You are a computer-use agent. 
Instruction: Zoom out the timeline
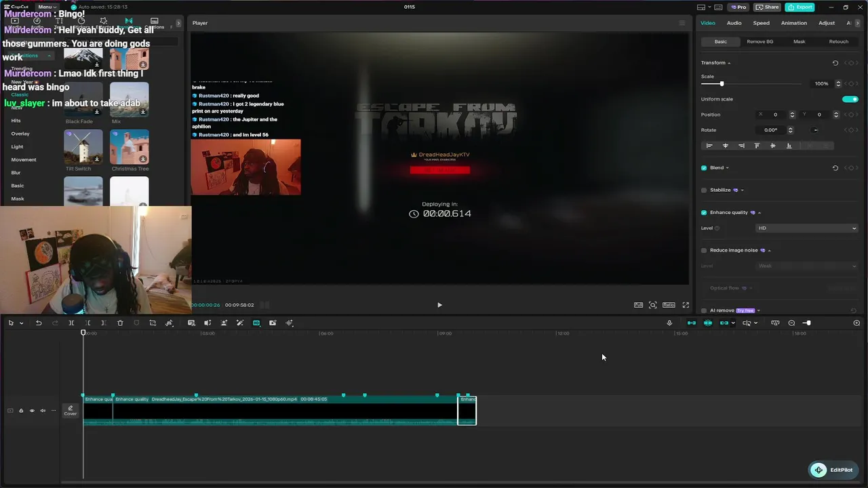pos(791,323)
